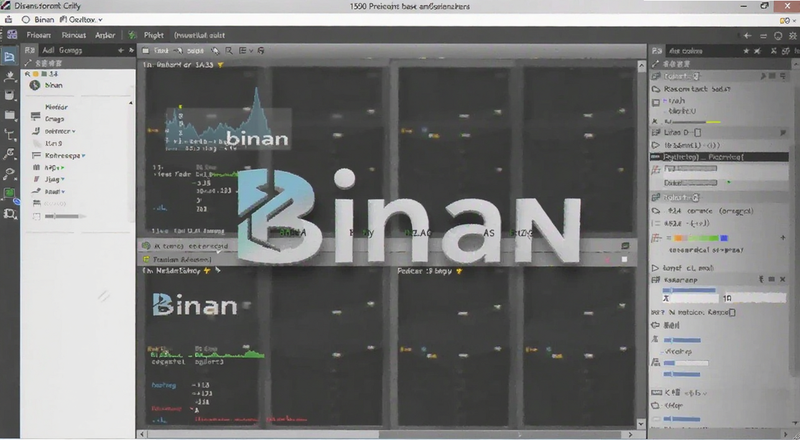Click the multicolor orange-green-blue color bar
The image size is (800, 440).
pos(701,238)
